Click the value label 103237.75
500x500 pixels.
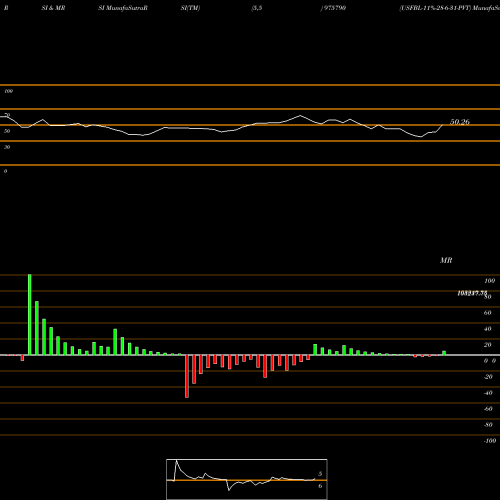click(472, 293)
